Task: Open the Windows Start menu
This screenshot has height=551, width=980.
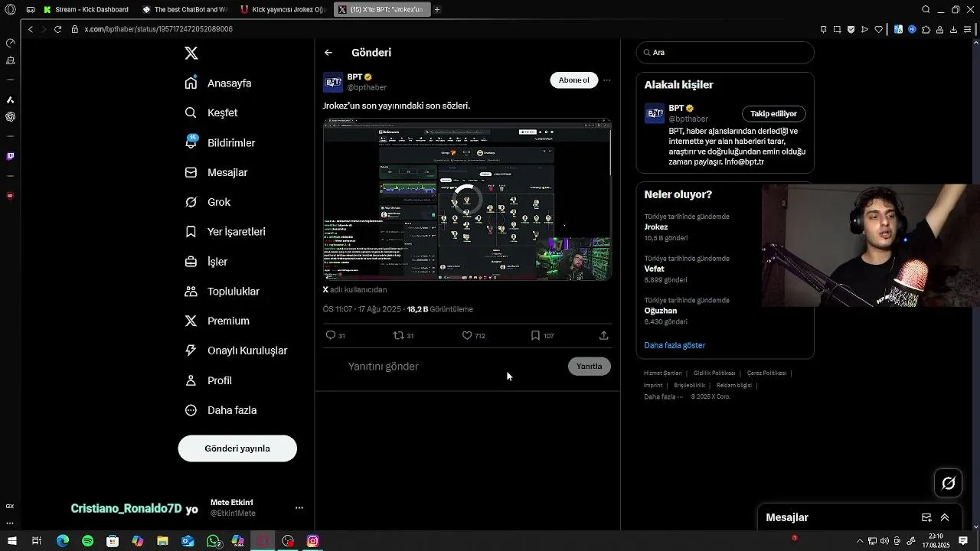Action: pyautogui.click(x=11, y=541)
